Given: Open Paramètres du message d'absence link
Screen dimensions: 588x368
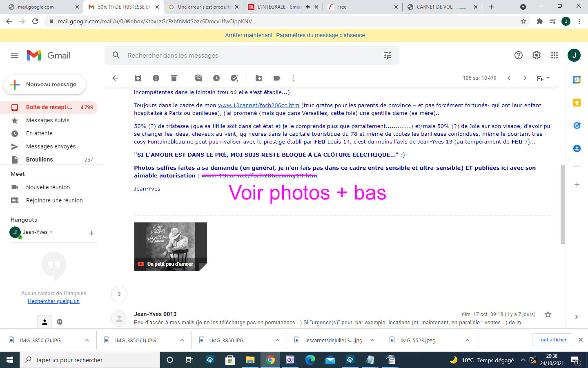Looking at the screenshot, I should [x=321, y=35].
